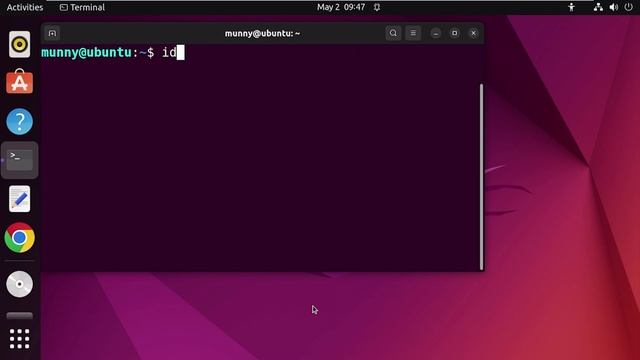Open Ubuntu Software from the dock
The width and height of the screenshot is (640, 360).
20,82
